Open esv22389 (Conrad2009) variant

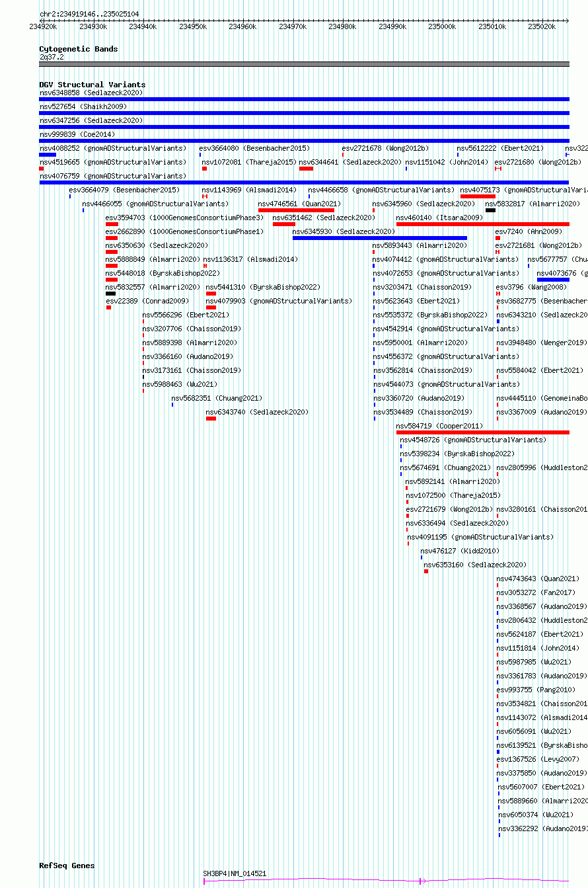(147, 301)
